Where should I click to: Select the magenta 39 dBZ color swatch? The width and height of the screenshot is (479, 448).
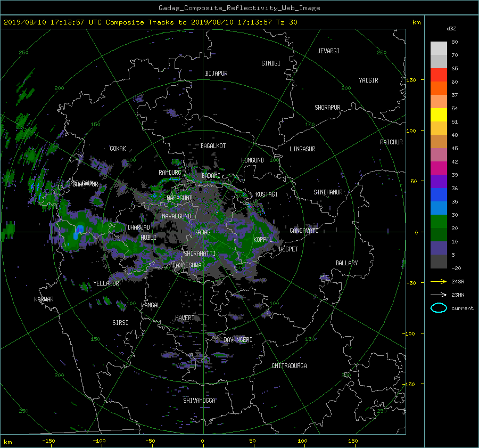tap(439, 168)
